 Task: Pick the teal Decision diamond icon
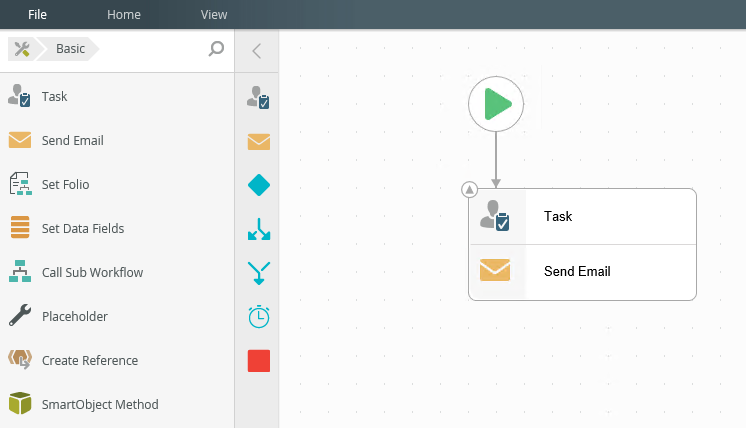pyautogui.click(x=259, y=185)
